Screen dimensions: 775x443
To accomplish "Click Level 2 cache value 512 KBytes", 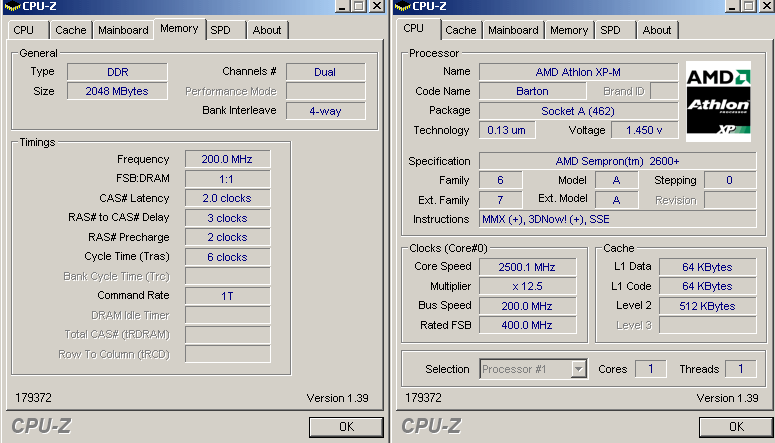I will (x=707, y=306).
